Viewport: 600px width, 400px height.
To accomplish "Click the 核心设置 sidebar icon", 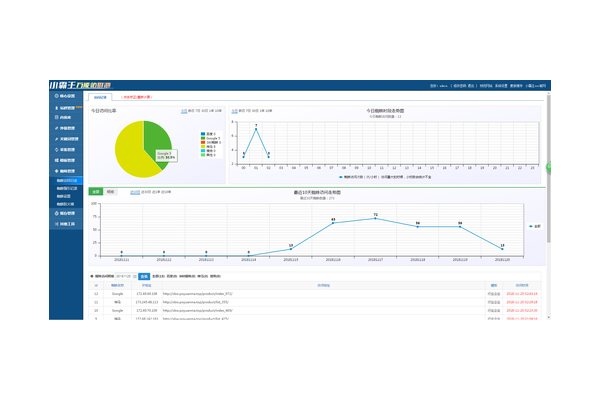I will pyautogui.click(x=55, y=96).
